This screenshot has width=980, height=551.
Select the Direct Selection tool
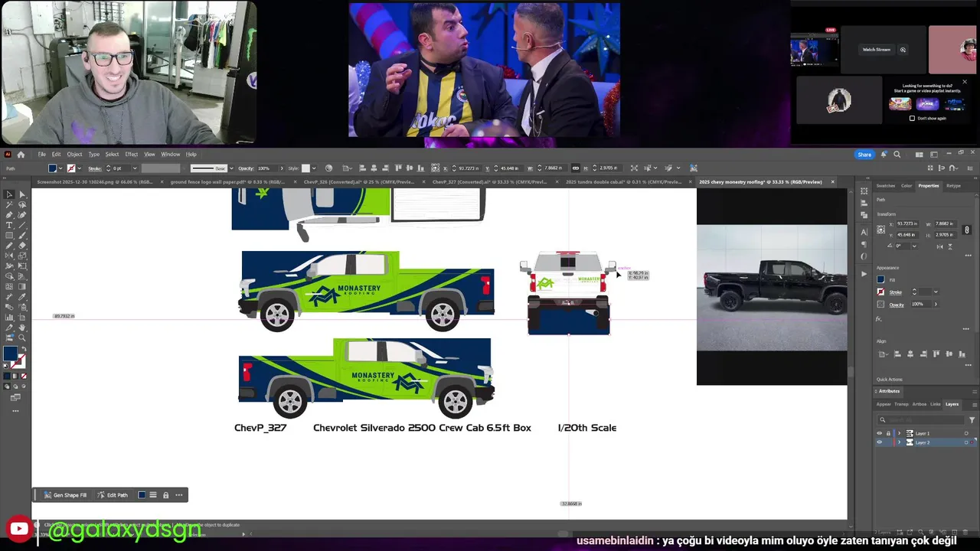[22, 194]
